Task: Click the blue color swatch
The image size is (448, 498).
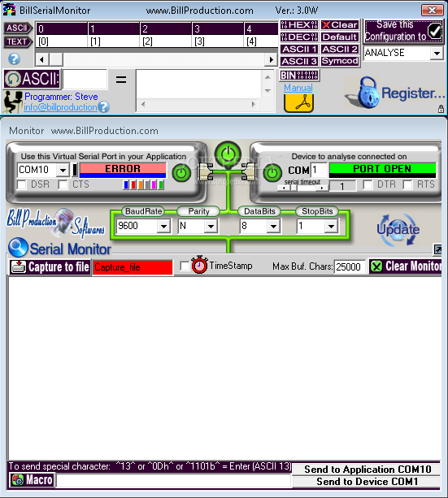Action: pyautogui.click(x=126, y=185)
